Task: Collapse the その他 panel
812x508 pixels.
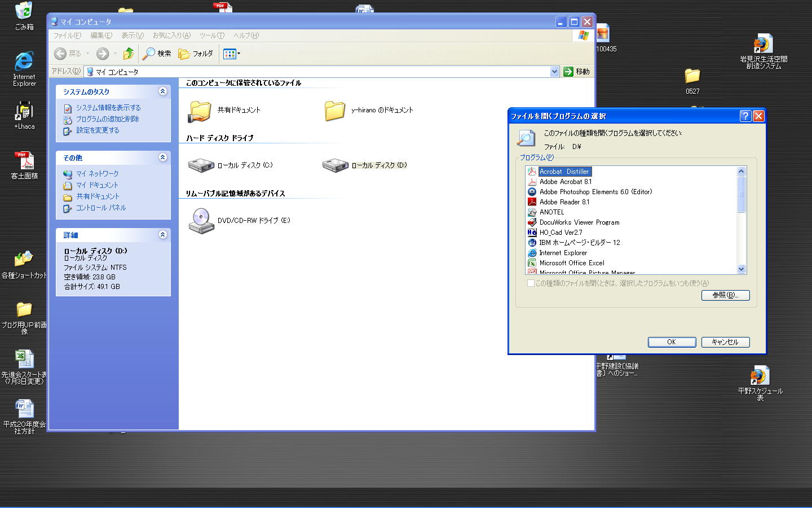Action: 162,157
